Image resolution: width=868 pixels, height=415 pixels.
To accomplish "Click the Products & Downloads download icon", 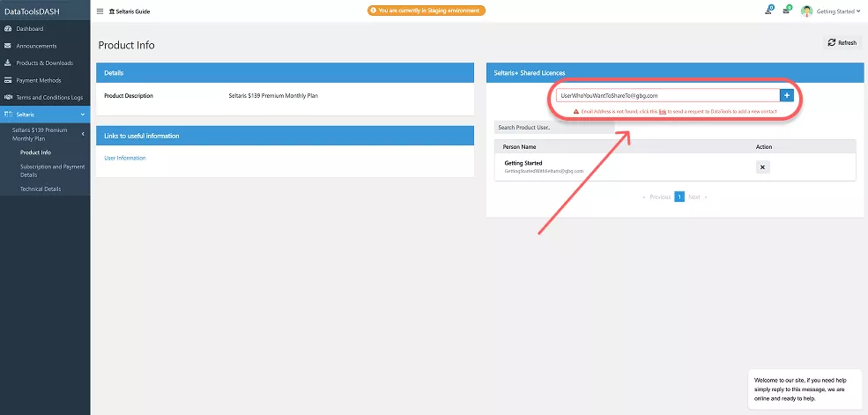I will pyautogui.click(x=8, y=63).
